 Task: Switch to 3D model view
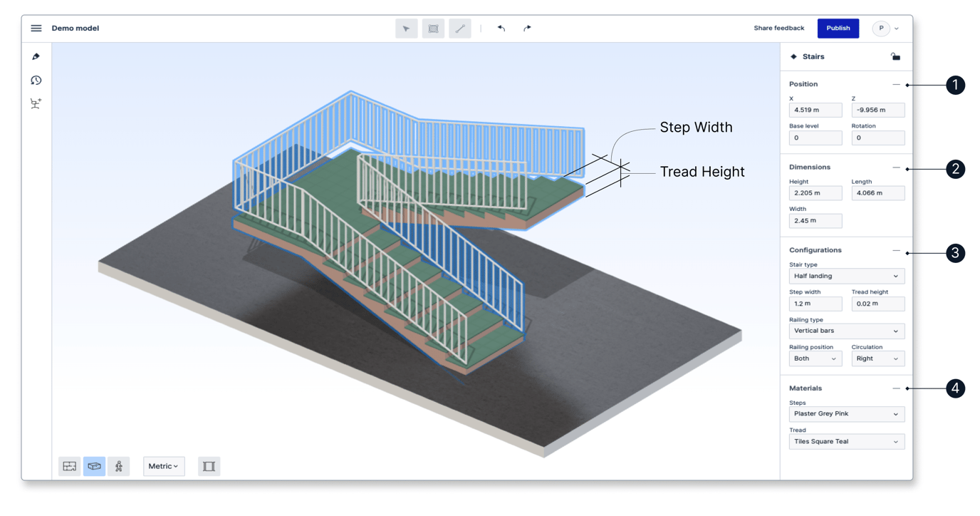click(94, 466)
